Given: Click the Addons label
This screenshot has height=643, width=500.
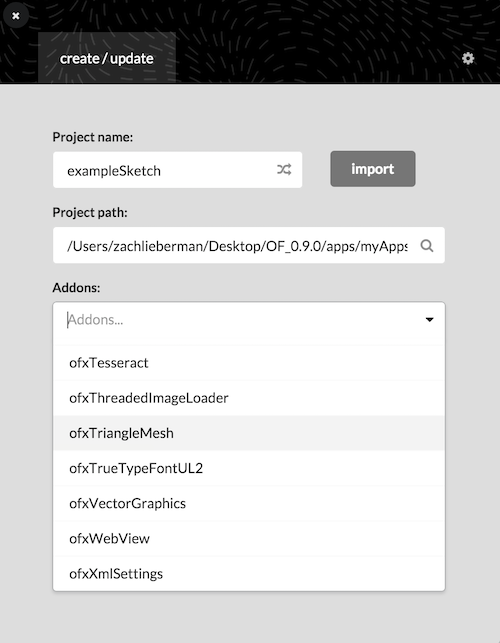Looking at the screenshot, I should 76,287.
